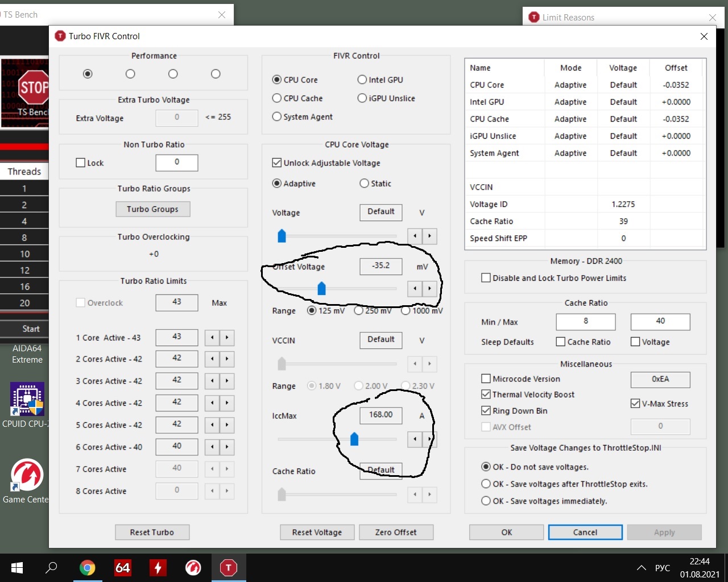Select Intel GPU radio option

click(380, 80)
